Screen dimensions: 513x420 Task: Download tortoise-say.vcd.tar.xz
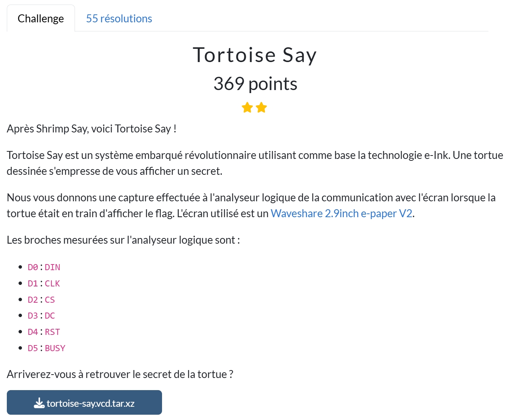coord(84,402)
